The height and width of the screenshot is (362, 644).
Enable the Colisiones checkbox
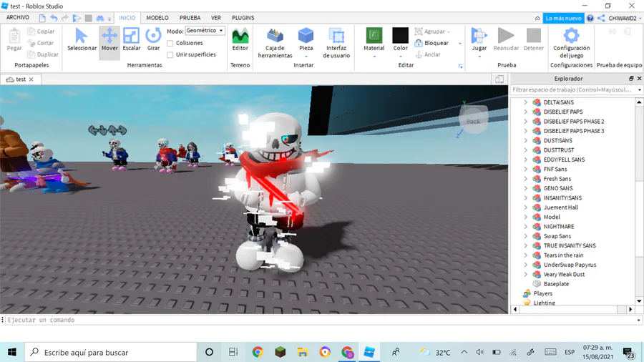pyautogui.click(x=170, y=43)
